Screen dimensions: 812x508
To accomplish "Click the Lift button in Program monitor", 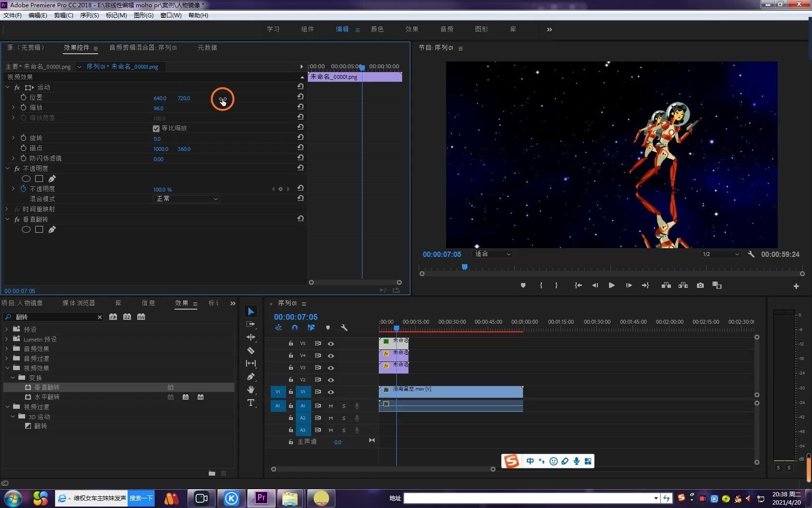I will point(666,285).
